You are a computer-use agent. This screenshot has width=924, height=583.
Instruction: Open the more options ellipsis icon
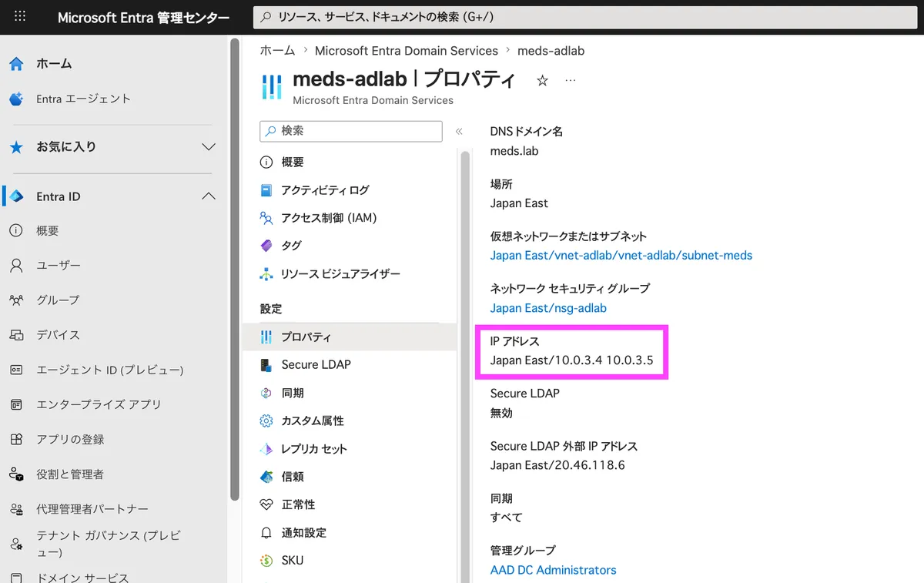[x=571, y=81]
